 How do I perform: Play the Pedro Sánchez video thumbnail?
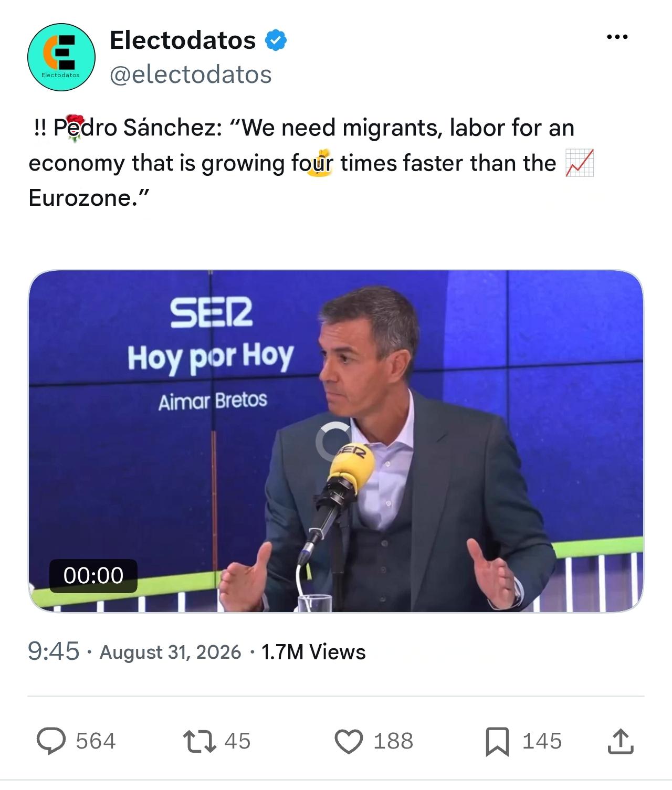(x=336, y=441)
